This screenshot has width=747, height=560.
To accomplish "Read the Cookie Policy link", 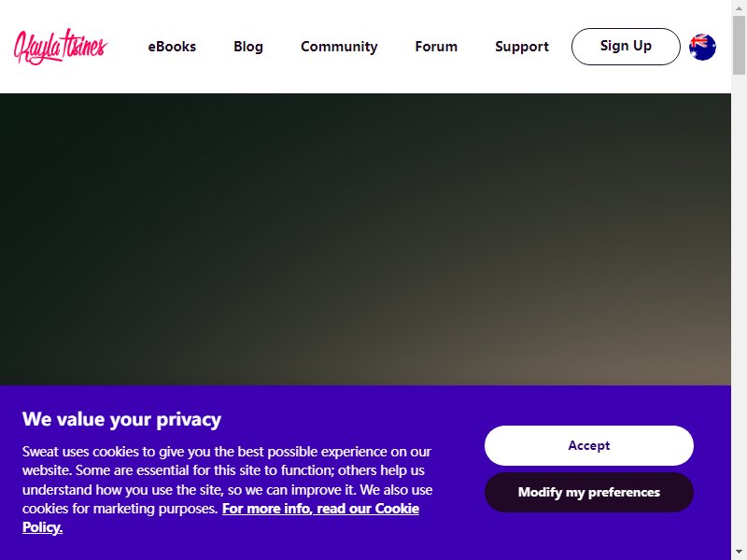I will pos(220,518).
